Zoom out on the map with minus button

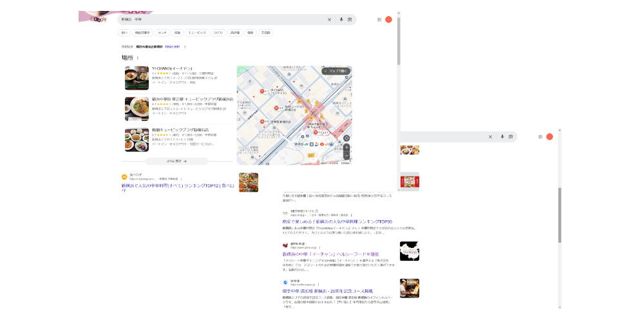[x=346, y=156]
